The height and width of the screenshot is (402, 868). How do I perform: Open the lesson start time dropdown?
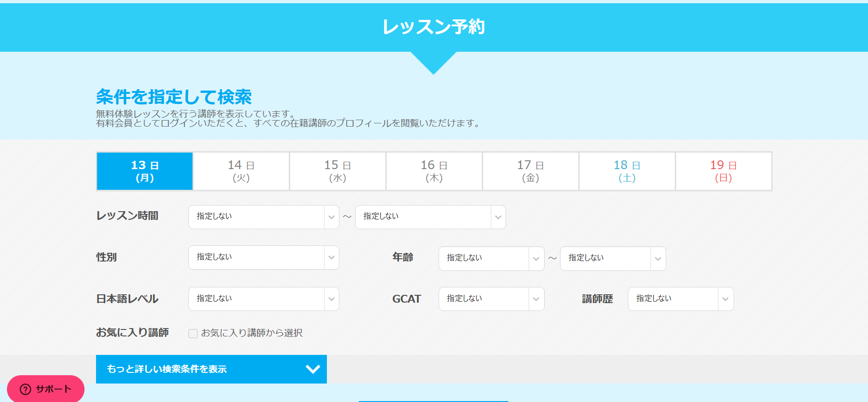[x=263, y=217]
